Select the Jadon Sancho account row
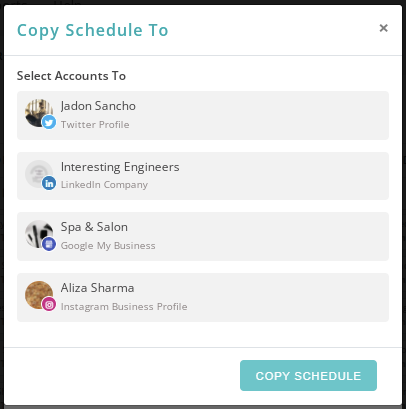The height and width of the screenshot is (409, 406). (203, 115)
